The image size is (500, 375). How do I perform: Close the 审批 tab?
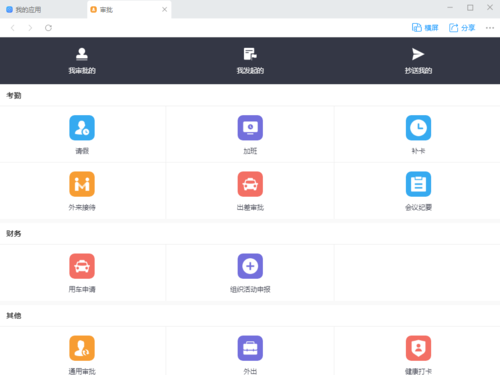tap(164, 9)
